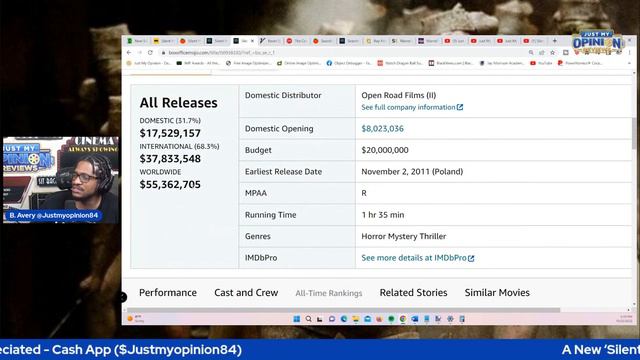The width and height of the screenshot is (640, 360).
Task: Click the Earliest Release Date label
Action: click(283, 171)
